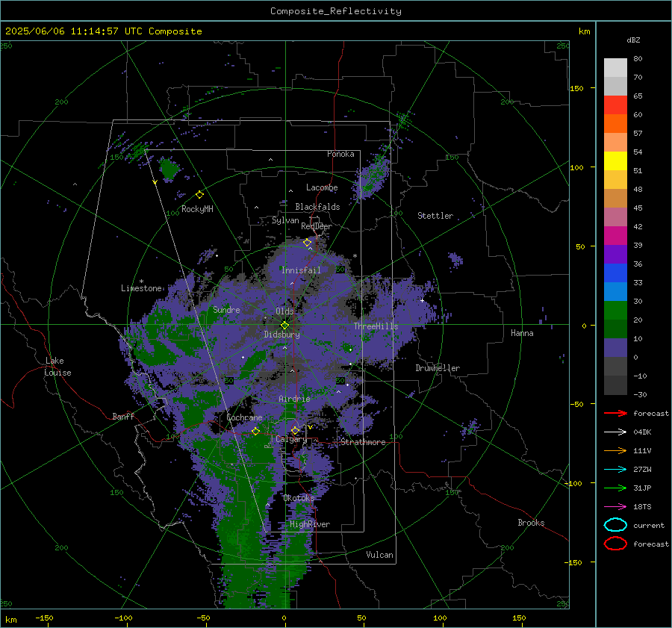Click the Strathmore town label
Viewport: 672px width, 628px height.
pyautogui.click(x=363, y=442)
